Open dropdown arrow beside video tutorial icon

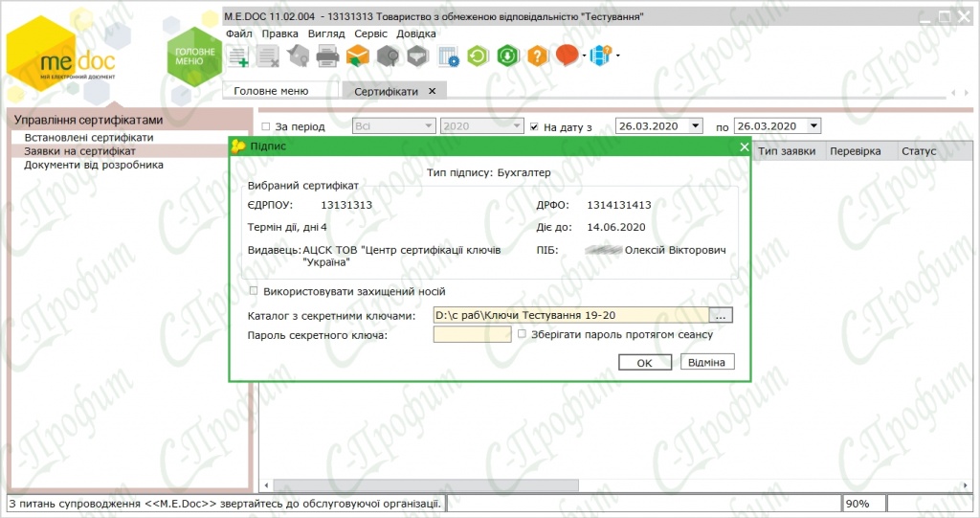[617, 56]
